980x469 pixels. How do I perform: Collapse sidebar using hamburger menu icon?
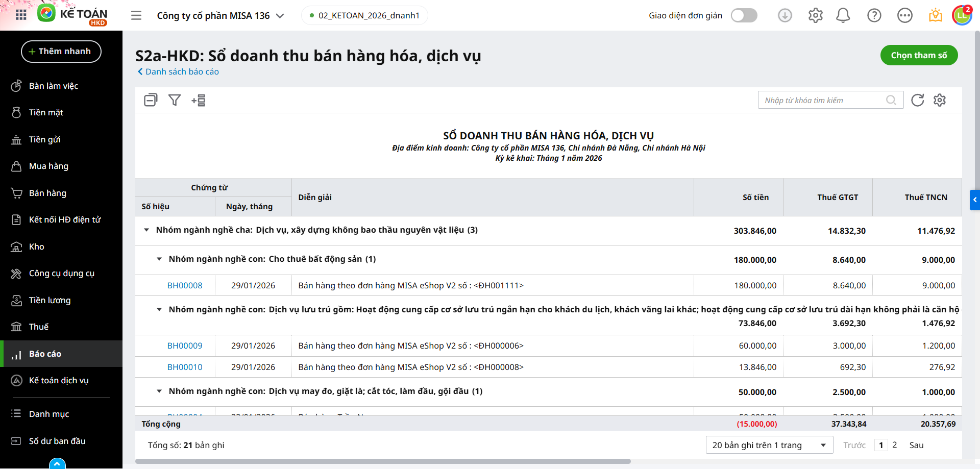tap(136, 15)
